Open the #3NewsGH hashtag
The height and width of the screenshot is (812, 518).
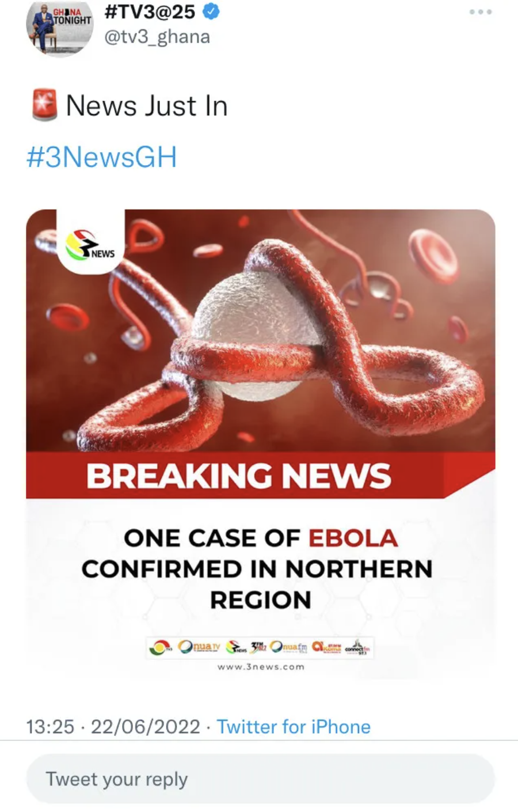click(x=101, y=157)
